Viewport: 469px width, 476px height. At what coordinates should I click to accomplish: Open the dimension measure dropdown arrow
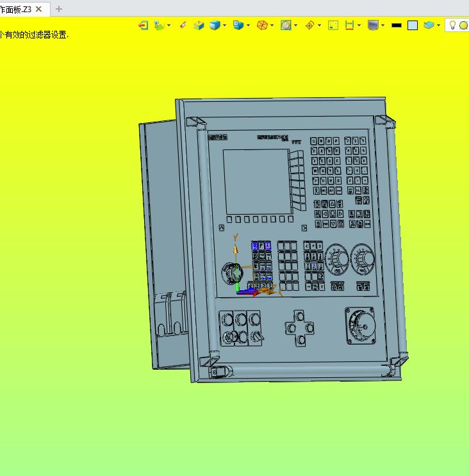359,26
